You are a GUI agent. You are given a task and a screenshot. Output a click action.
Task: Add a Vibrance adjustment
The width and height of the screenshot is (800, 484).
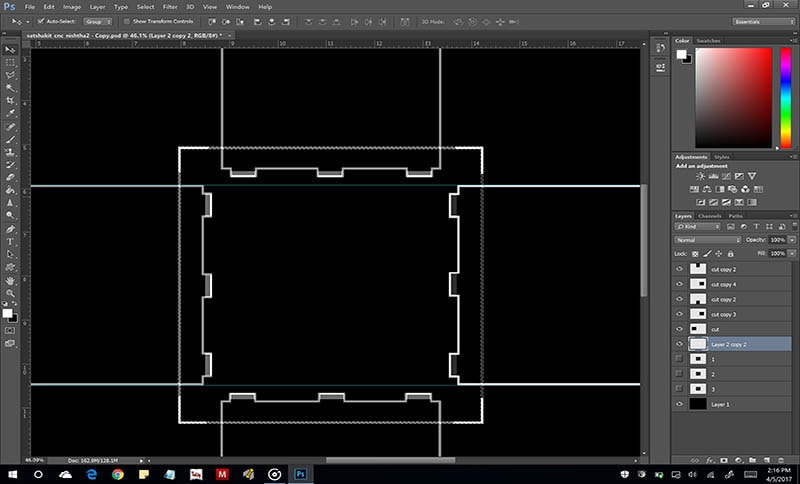point(752,176)
